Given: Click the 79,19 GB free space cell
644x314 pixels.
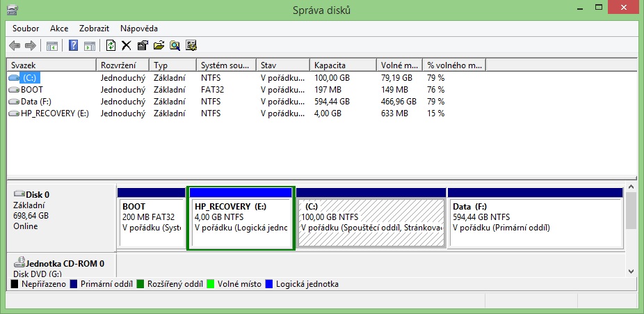Looking at the screenshot, I should click(396, 78).
